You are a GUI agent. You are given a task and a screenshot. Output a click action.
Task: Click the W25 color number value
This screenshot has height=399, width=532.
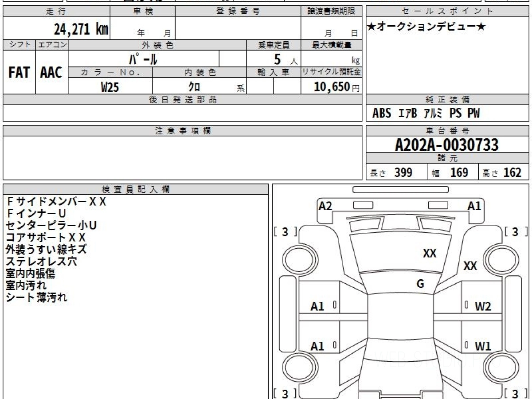[x=110, y=87]
